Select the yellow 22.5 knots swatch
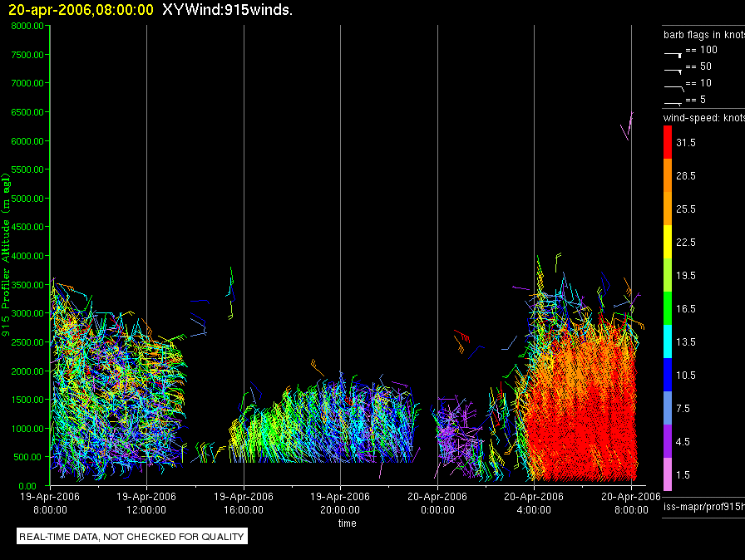The height and width of the screenshot is (560, 745). tap(668, 242)
